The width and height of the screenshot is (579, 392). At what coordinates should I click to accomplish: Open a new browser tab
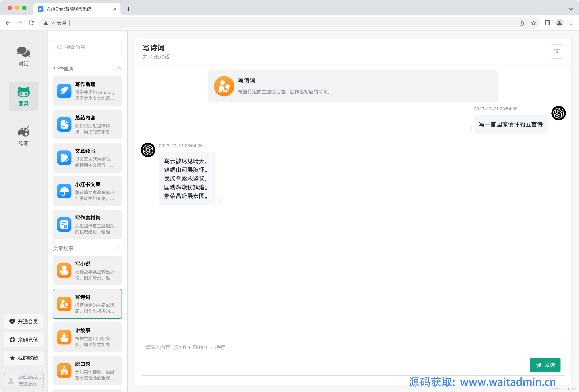128,9
